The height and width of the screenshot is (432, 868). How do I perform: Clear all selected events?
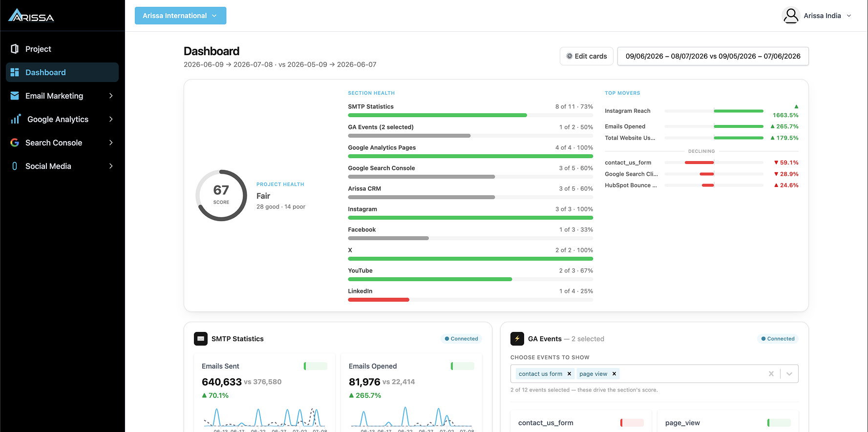771,374
